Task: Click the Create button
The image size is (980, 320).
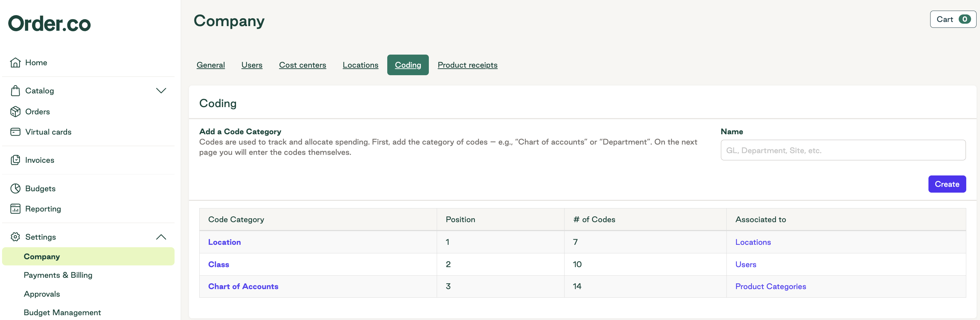Action: pos(947,184)
